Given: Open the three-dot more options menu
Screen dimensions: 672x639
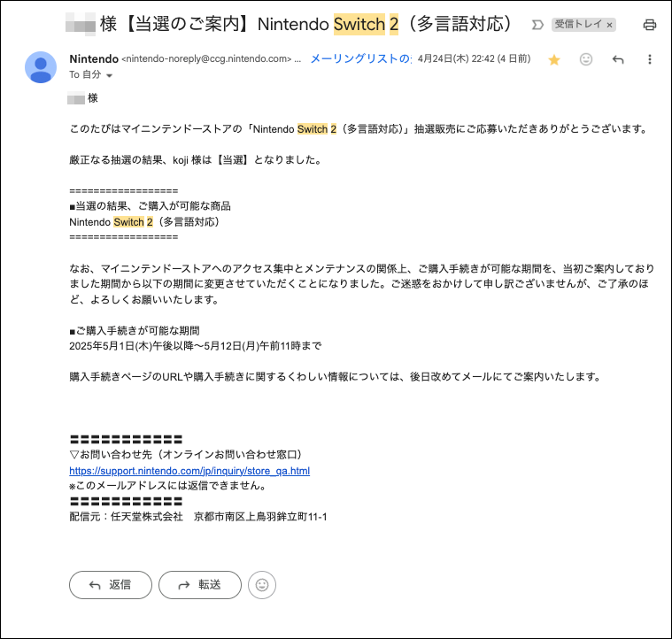Looking at the screenshot, I should (x=650, y=59).
